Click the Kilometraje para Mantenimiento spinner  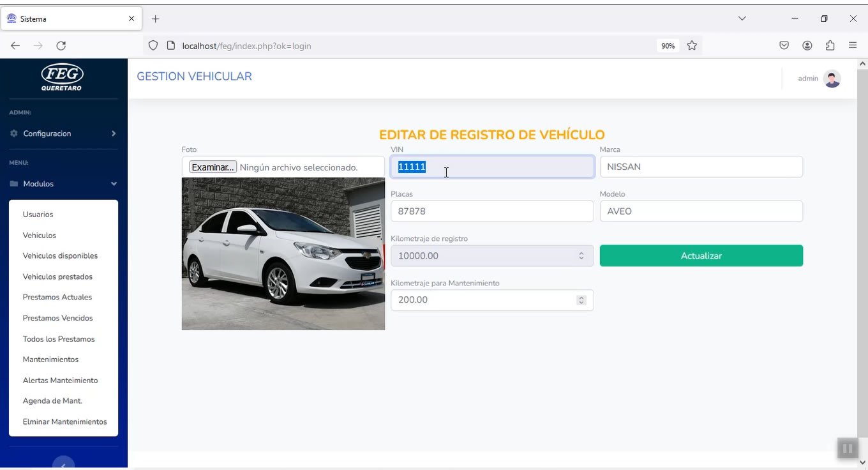(581, 300)
